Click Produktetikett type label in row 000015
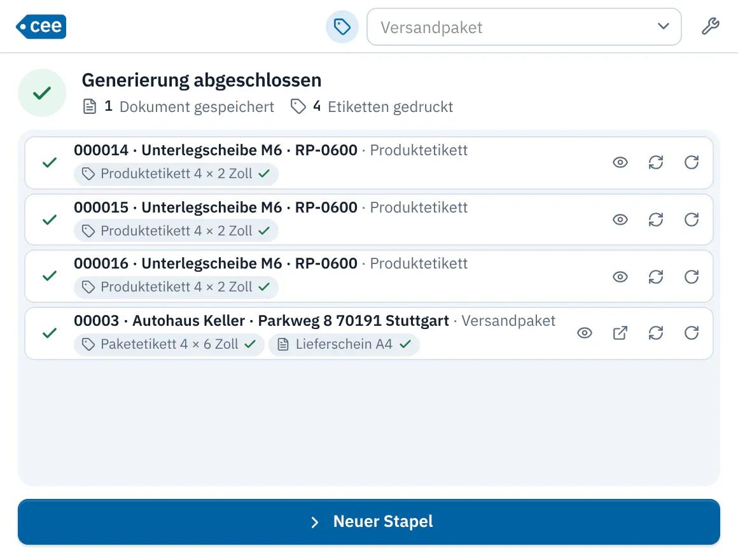Screen dimensions: 738x560 pyautogui.click(x=419, y=207)
